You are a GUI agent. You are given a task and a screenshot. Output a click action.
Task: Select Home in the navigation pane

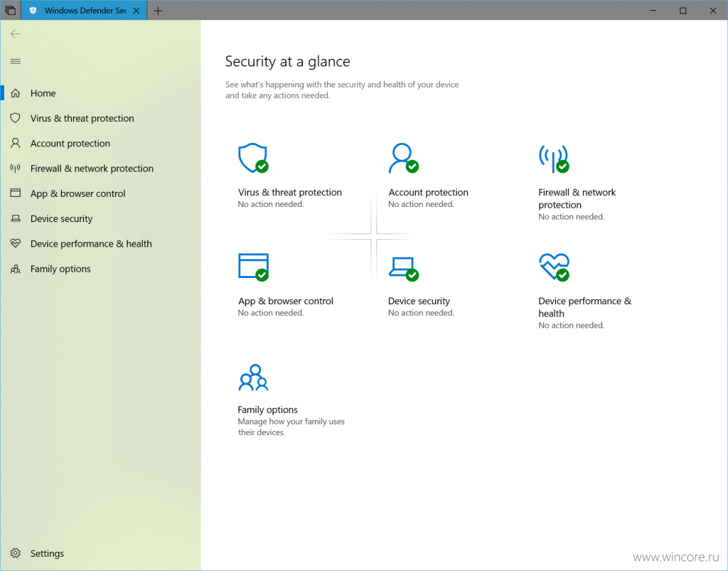(x=100, y=93)
